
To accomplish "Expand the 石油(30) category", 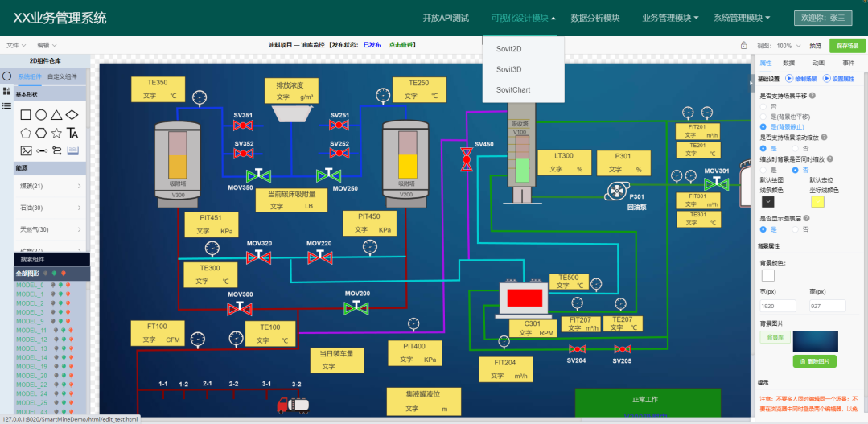I will (x=50, y=208).
